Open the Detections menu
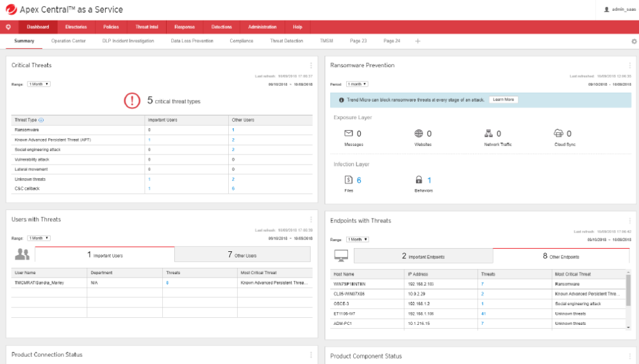 tap(221, 27)
